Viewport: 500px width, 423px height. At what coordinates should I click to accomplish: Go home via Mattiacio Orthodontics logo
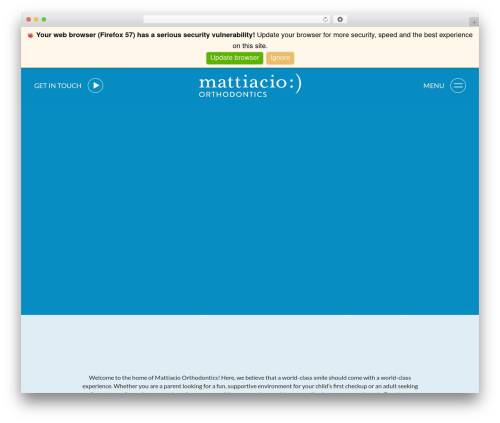[x=250, y=86]
